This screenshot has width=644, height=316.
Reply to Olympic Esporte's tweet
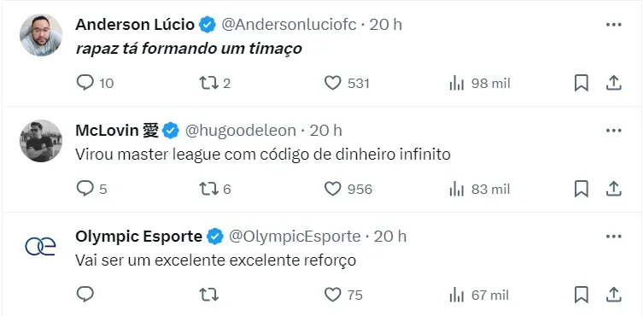(85, 294)
